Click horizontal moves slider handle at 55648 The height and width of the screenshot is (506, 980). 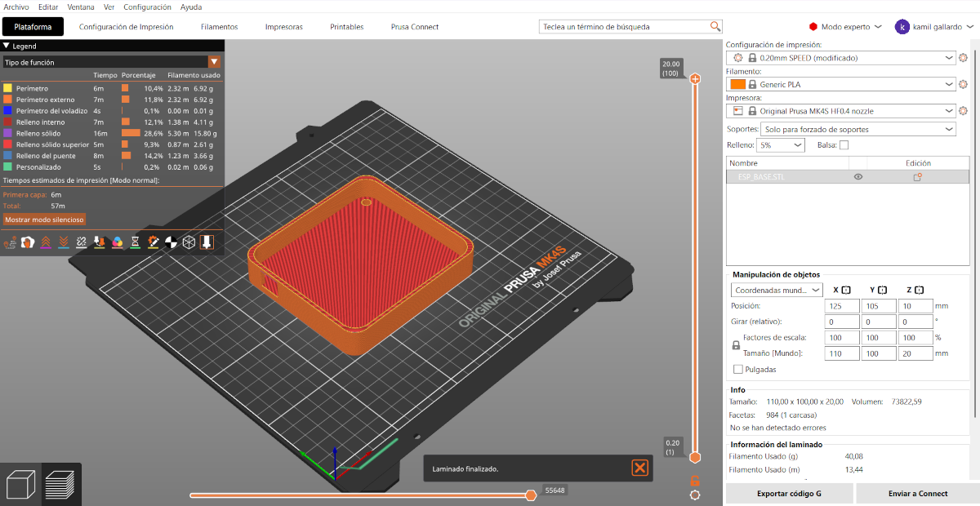(x=531, y=495)
